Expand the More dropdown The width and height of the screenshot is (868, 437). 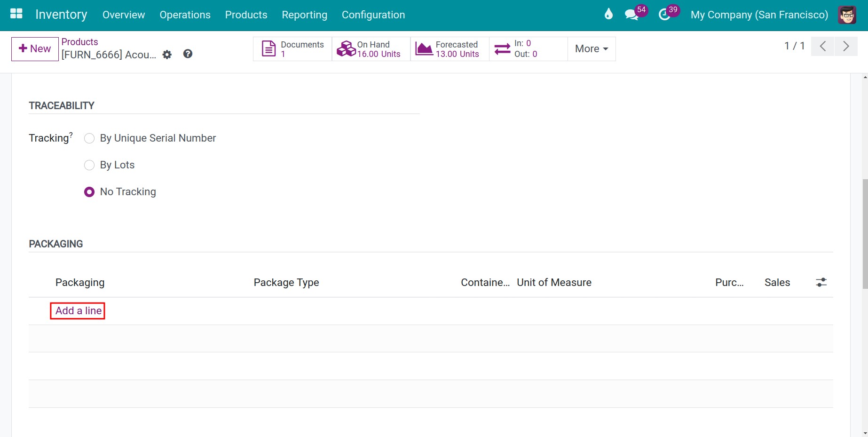point(592,49)
